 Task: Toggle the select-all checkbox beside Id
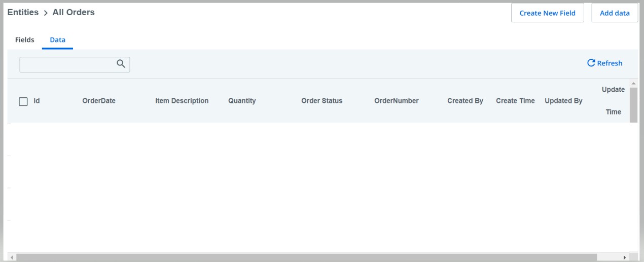click(23, 101)
